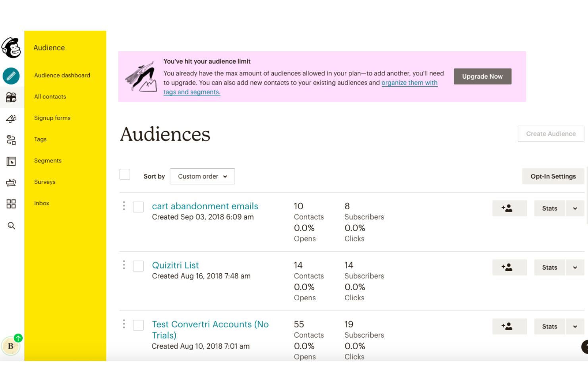Open the Mailchimp Freddie home logo
The width and height of the screenshot is (588, 392).
[x=11, y=48]
